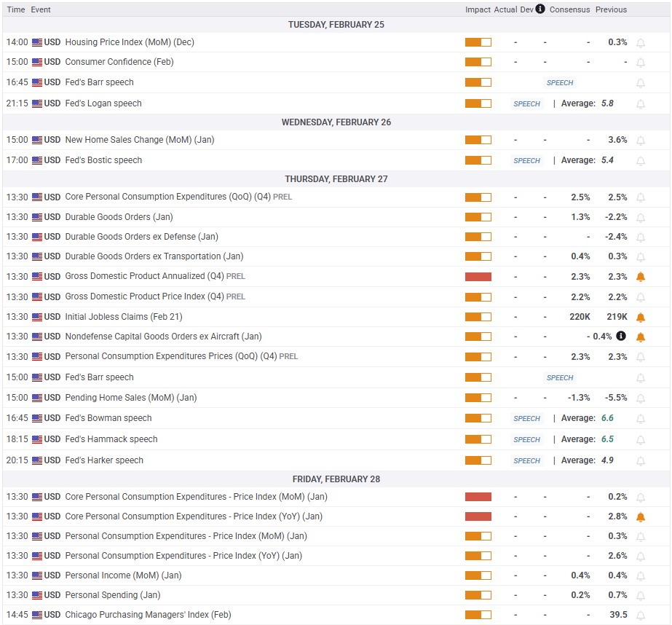Click the bell icon on Chicago Purchasing Managers' Index row
The height and width of the screenshot is (625, 672).
tap(641, 615)
